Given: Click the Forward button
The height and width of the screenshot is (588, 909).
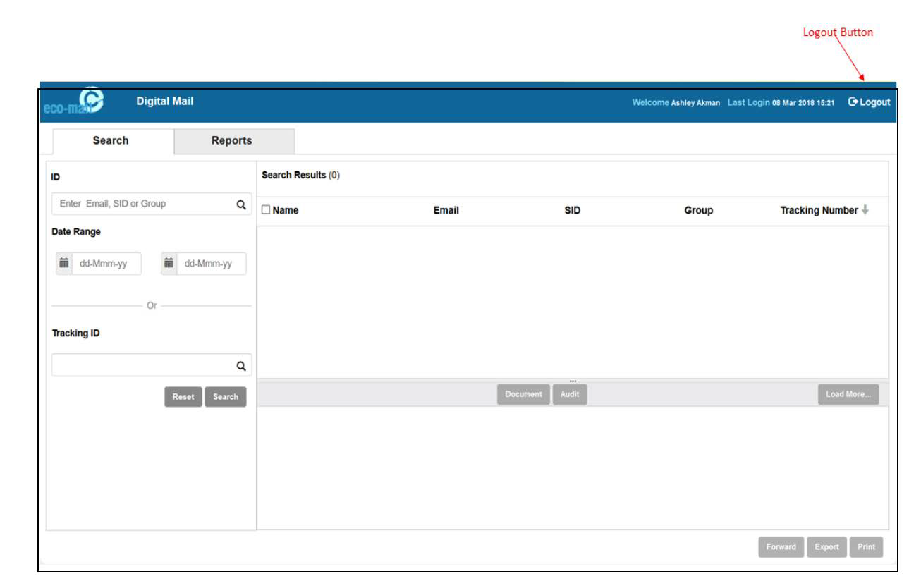Looking at the screenshot, I should (x=781, y=547).
